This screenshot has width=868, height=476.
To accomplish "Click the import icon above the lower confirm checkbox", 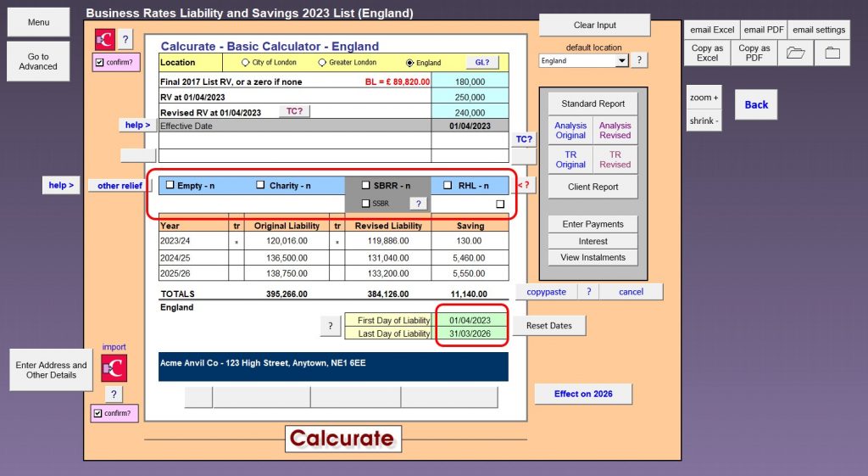I will click(x=114, y=367).
